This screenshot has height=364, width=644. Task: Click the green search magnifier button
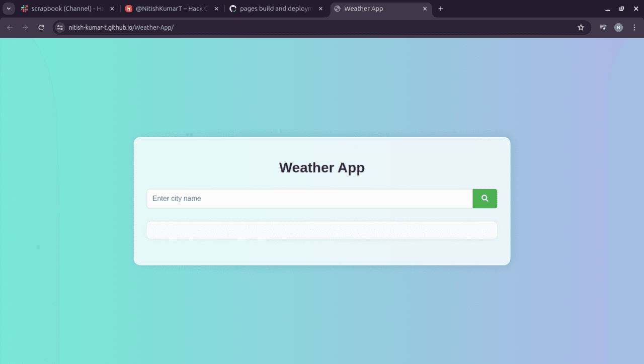485,199
